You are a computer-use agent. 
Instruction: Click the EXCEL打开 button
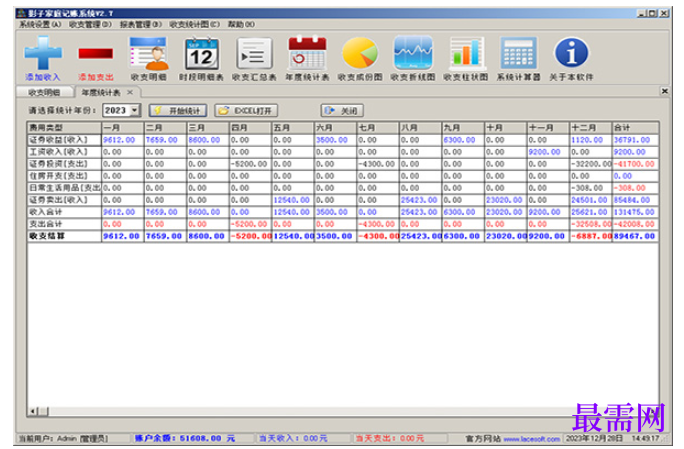pos(246,110)
